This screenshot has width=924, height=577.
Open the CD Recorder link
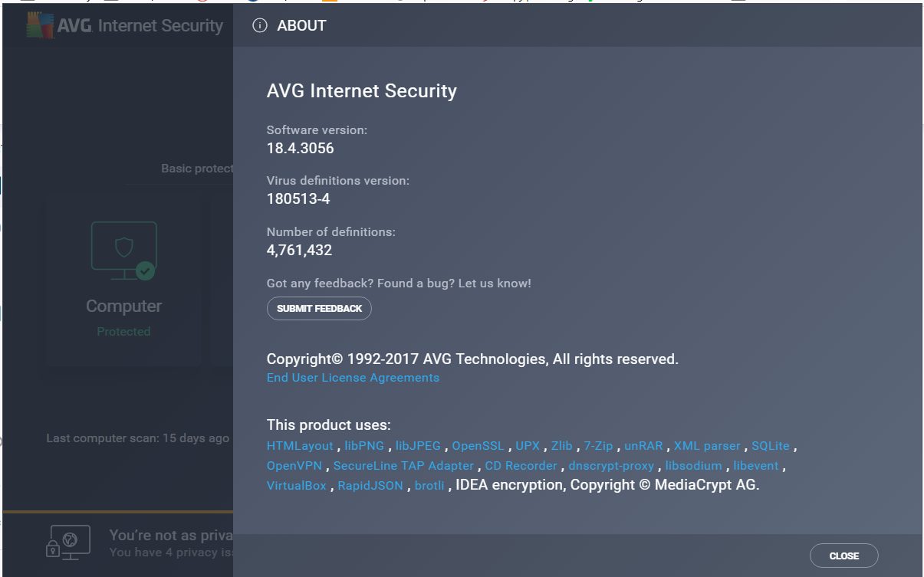(x=521, y=466)
